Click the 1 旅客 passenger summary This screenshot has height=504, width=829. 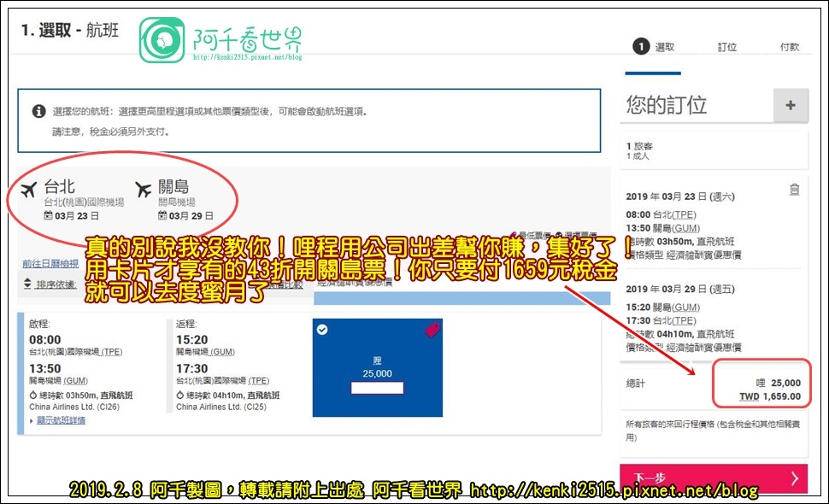pos(639,146)
